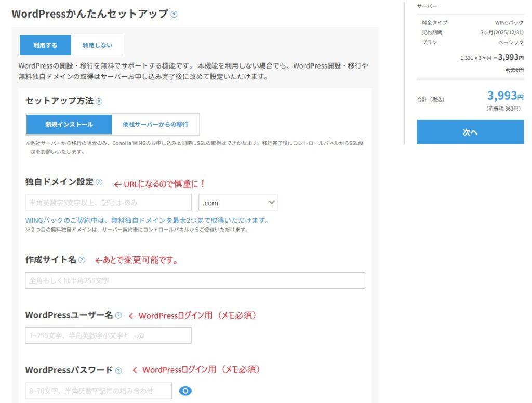Image resolution: width=532 pixels, height=403 pixels.
Task: Click the 合計（税込）label
Action: click(431, 99)
